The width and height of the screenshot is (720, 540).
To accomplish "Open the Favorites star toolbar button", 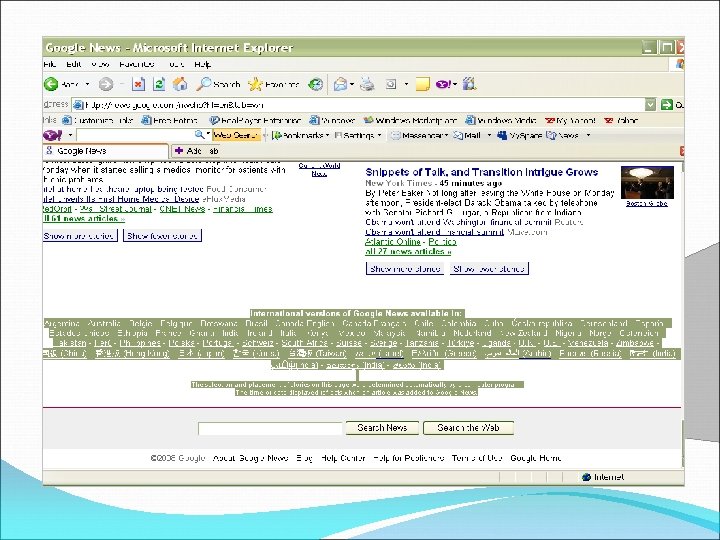I will (273, 84).
